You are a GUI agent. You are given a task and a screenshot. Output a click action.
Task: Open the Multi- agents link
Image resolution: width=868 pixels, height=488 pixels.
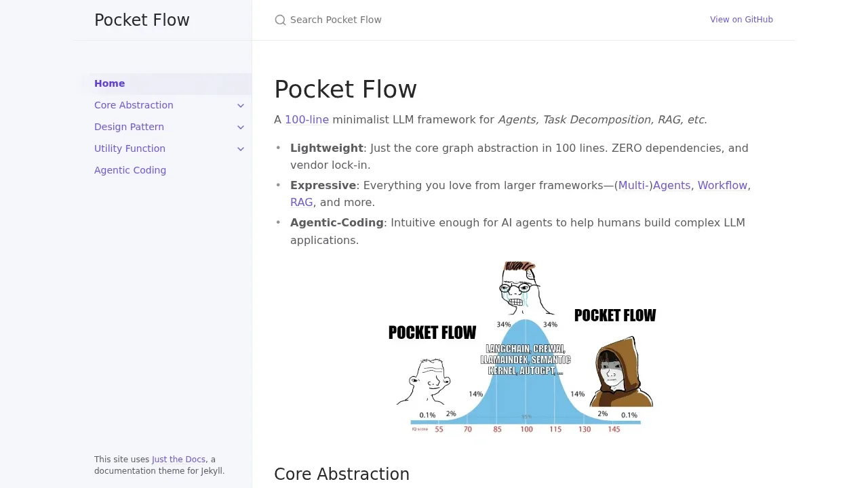tap(633, 185)
